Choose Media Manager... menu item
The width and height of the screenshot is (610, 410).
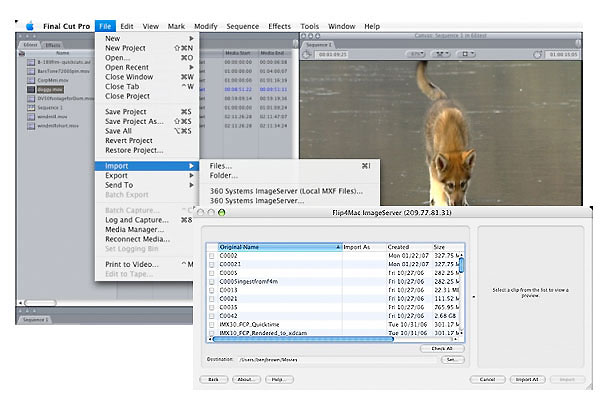144,230
